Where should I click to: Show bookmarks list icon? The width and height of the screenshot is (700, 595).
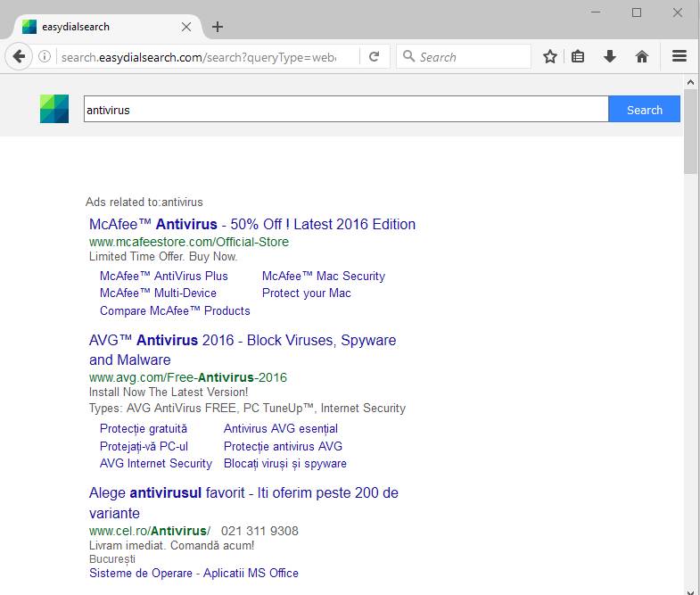[x=578, y=56]
